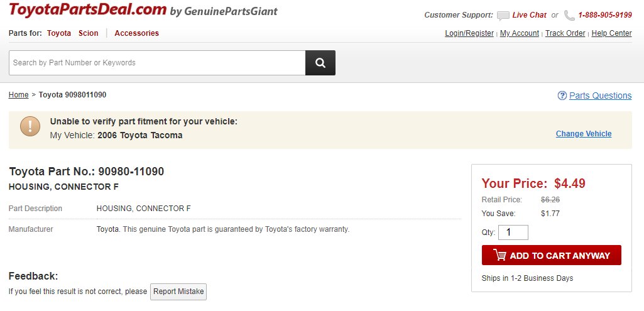Viewport: 644px width, 311px height.
Task: Click Add to Cart Anyway button
Action: point(551,255)
